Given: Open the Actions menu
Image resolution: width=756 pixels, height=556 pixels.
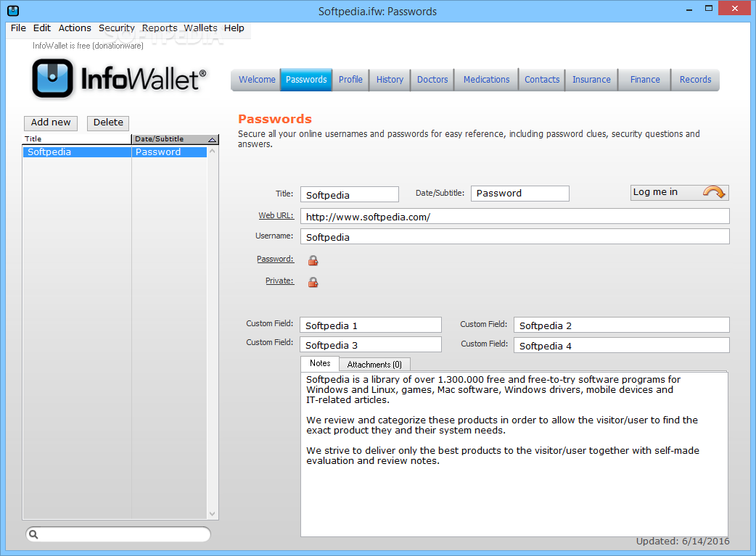Looking at the screenshot, I should click(75, 28).
